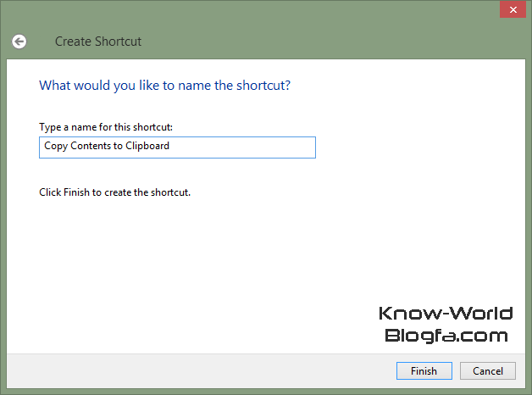The width and height of the screenshot is (532, 395).
Task: Click the word "Copy" in the name field
Action: [x=55, y=147]
